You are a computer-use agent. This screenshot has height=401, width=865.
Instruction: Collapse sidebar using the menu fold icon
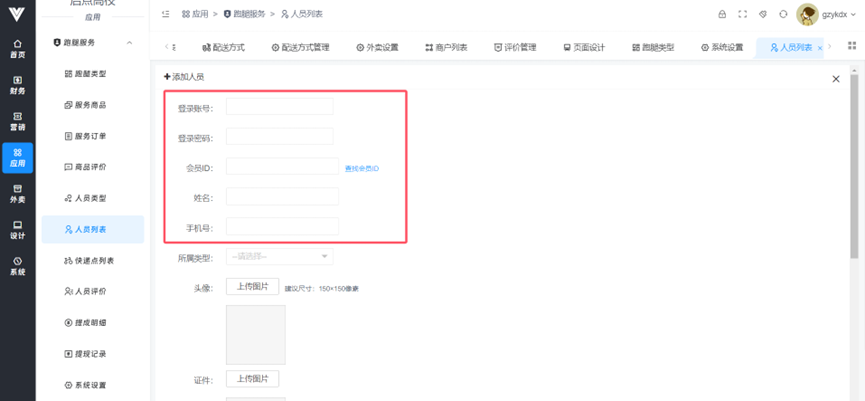click(x=166, y=14)
